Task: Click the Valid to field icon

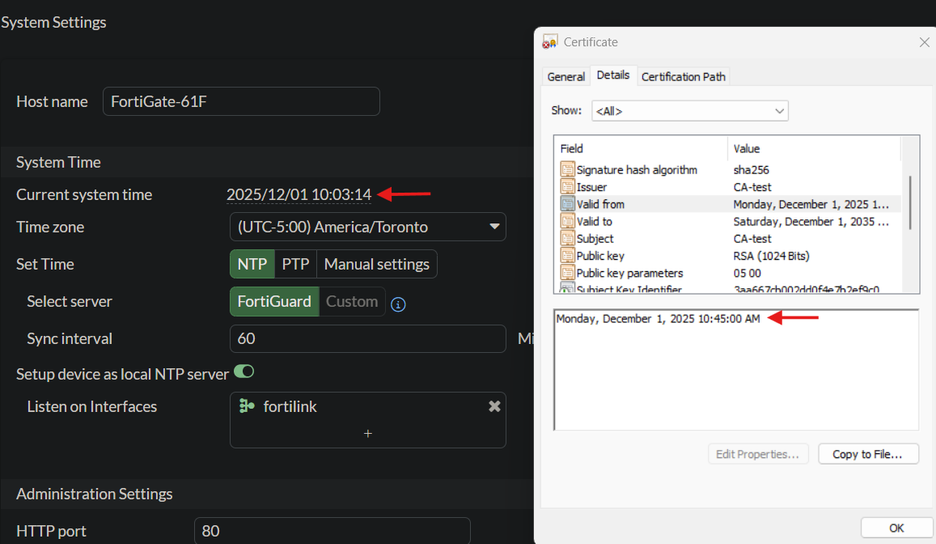Action: pyautogui.click(x=567, y=221)
